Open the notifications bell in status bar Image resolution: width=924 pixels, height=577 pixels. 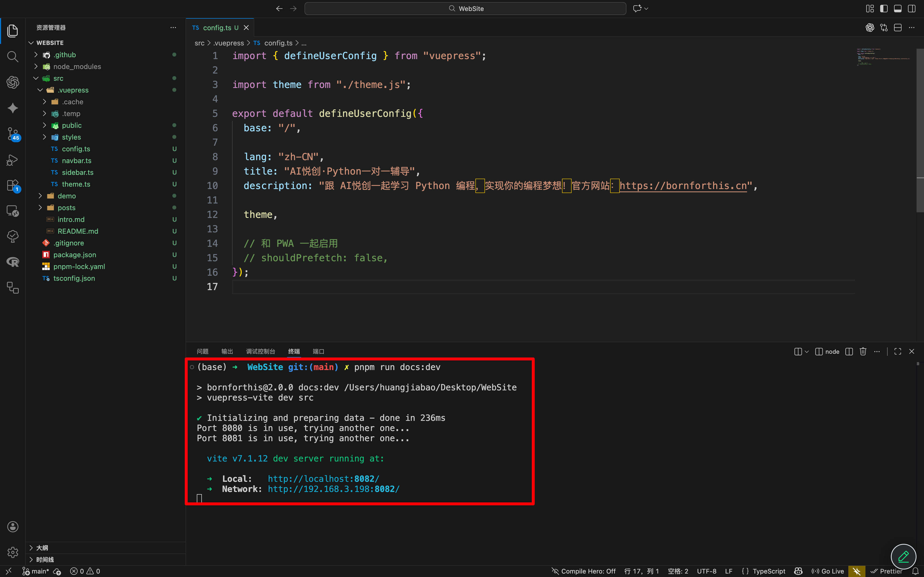pyautogui.click(x=915, y=571)
